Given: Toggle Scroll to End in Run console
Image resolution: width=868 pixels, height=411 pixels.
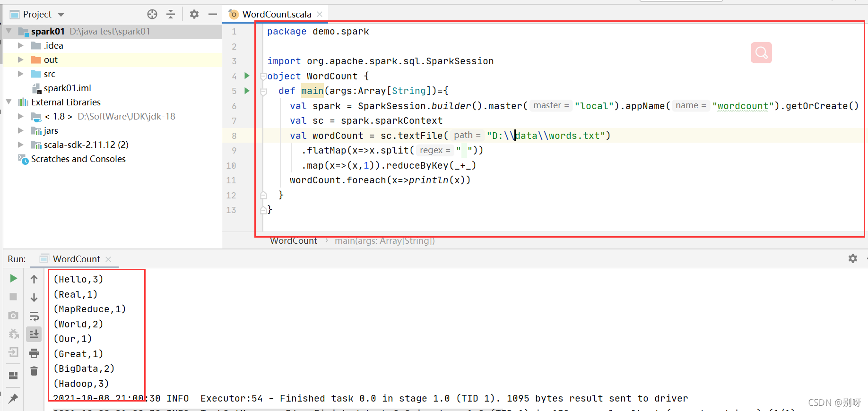Looking at the screenshot, I should click(34, 334).
